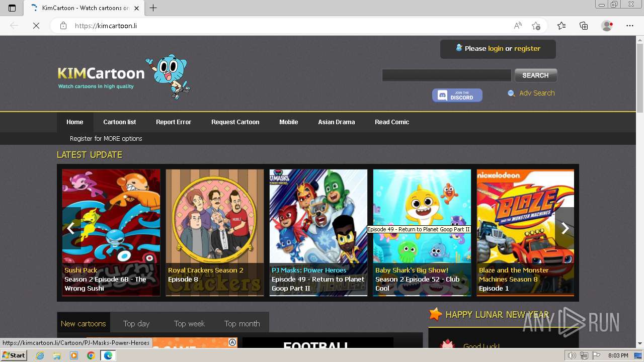Open Adv Search link
This screenshot has width=644, height=362.
(537, 93)
